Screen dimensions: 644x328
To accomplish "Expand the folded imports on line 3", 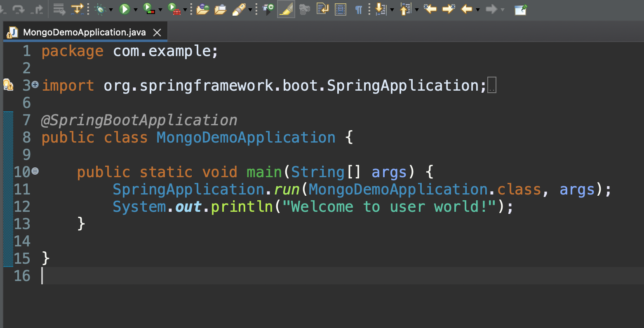I will tap(35, 84).
